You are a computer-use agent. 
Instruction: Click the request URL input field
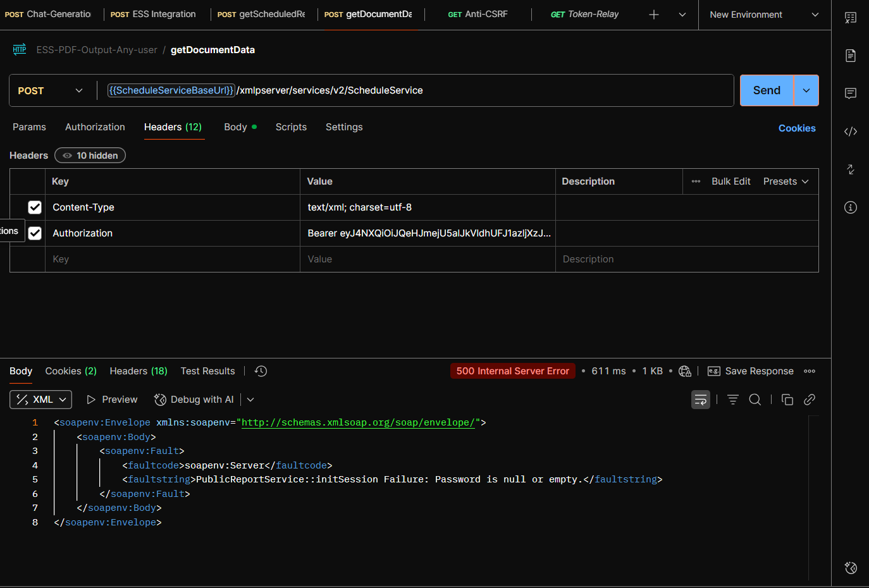click(x=569, y=90)
